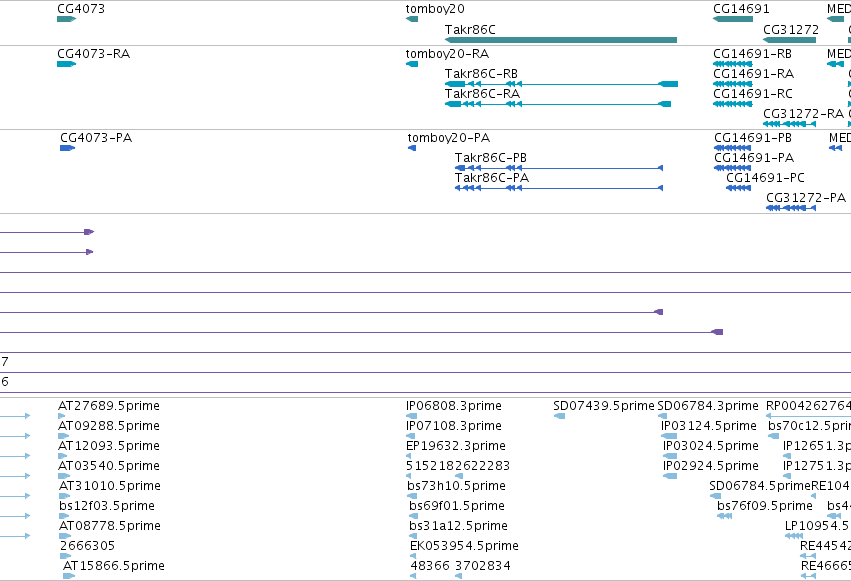This screenshot has width=851, height=581.
Task: Click the SD07439.5prime EST glyph
Action: tap(559, 416)
